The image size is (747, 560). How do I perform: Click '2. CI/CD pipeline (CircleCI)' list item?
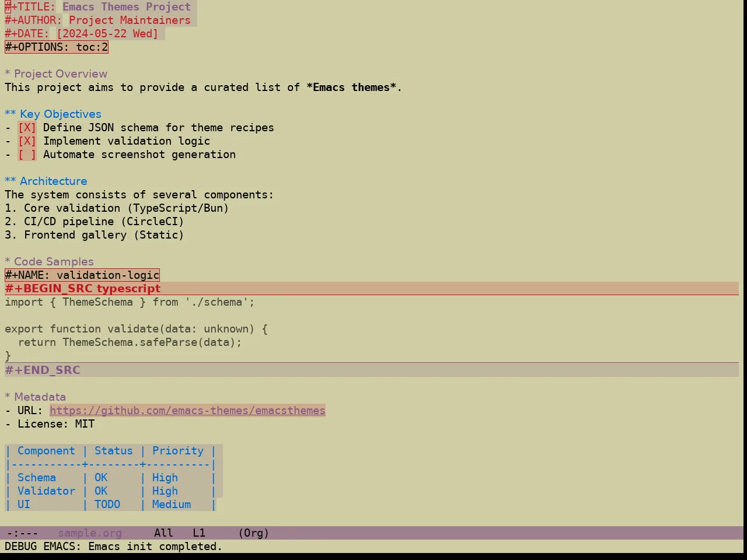coord(95,222)
